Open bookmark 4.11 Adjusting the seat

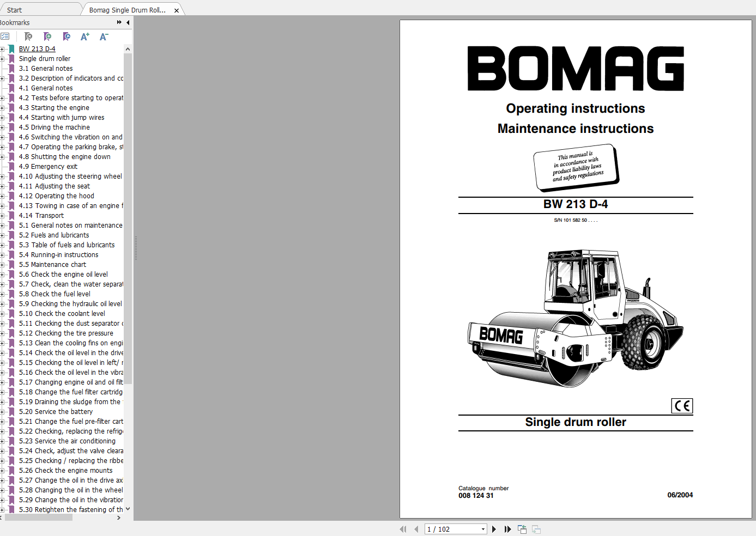click(55, 186)
